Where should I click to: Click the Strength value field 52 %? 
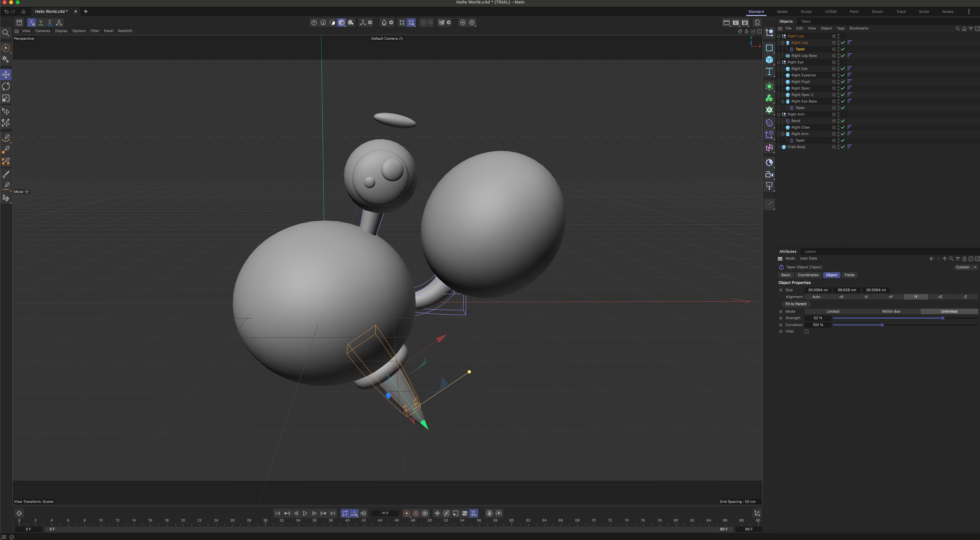(818, 318)
